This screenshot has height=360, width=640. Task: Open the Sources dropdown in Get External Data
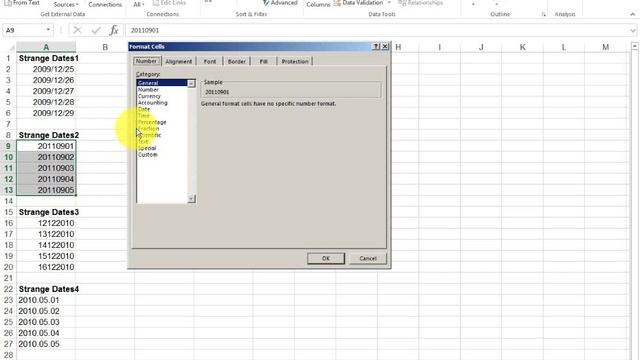pos(66,4)
